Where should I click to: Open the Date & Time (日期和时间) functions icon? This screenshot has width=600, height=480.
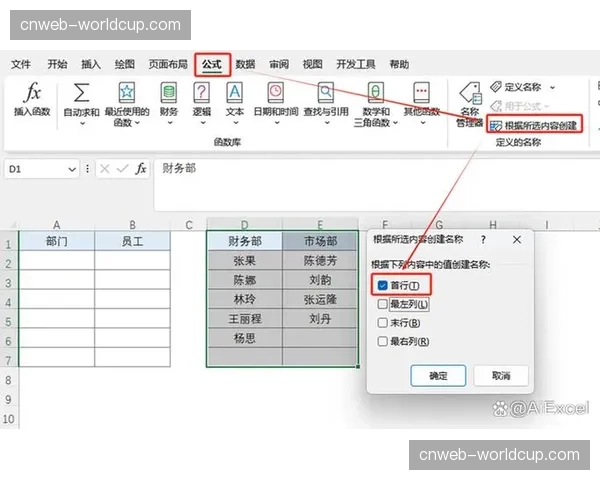click(x=276, y=93)
